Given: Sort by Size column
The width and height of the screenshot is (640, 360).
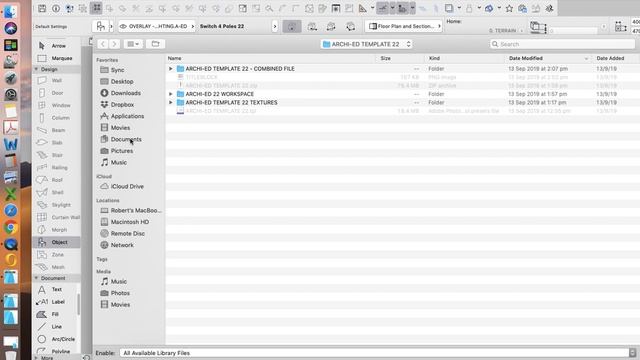Looking at the screenshot, I should tap(400, 58).
